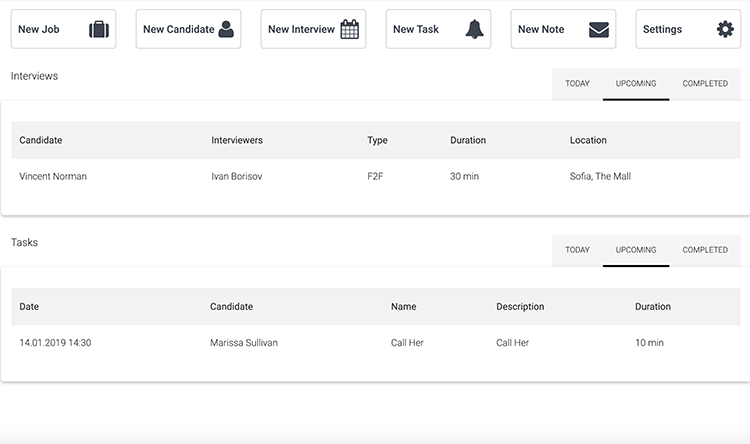Click the briefcase icon on New Job

(x=99, y=29)
